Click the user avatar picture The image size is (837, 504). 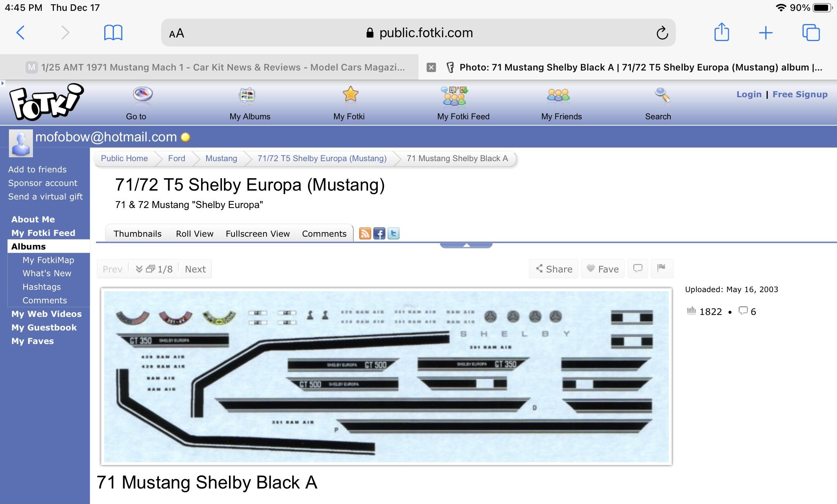pyautogui.click(x=21, y=143)
